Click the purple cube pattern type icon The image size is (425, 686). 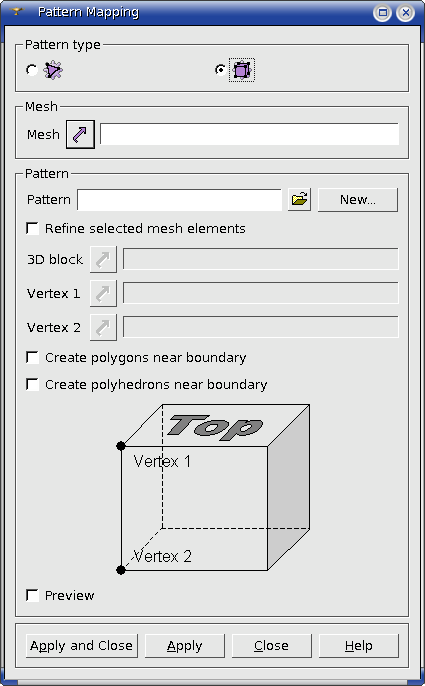point(242,70)
